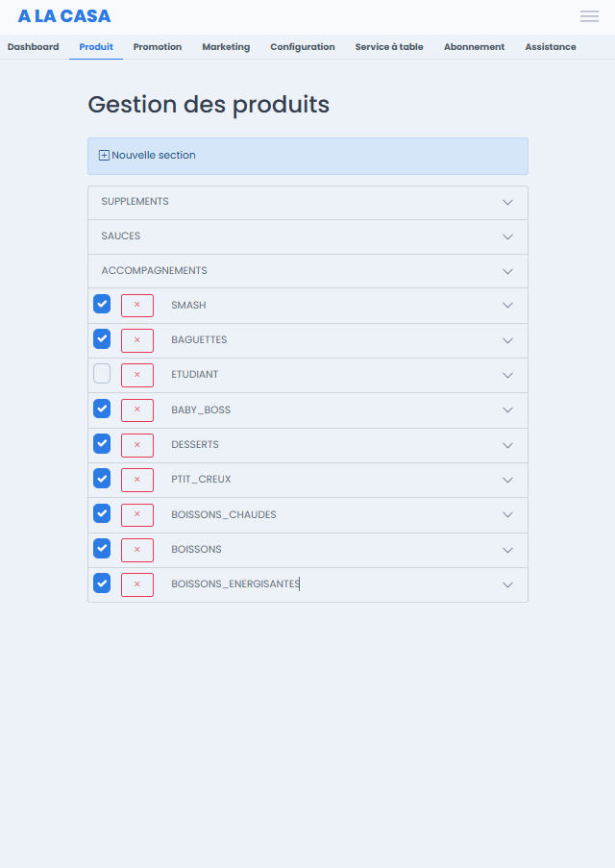The image size is (615, 868).
Task: Click the plus icon beside Nouvelle section
Action: pyautogui.click(x=104, y=156)
